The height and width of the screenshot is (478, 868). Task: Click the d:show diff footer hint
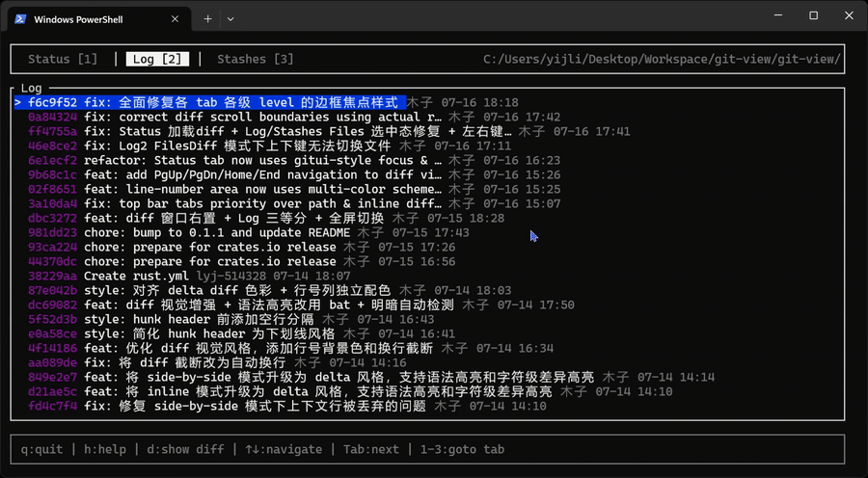[x=185, y=449]
